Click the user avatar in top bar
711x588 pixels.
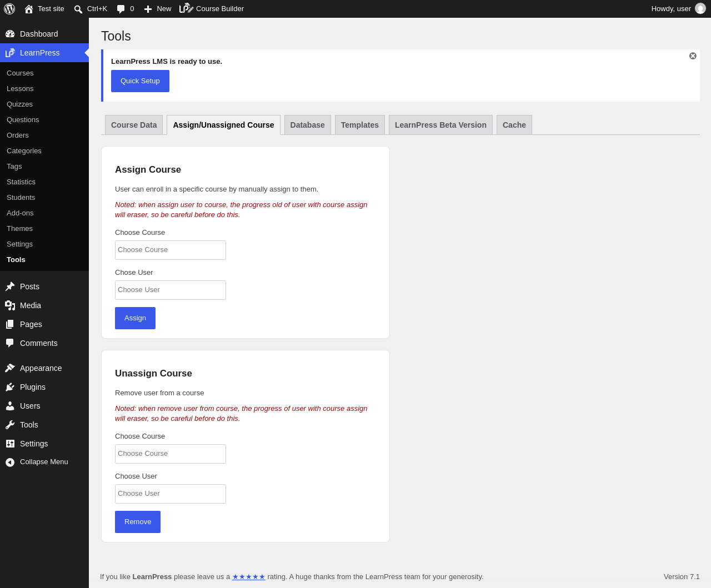[x=700, y=8]
